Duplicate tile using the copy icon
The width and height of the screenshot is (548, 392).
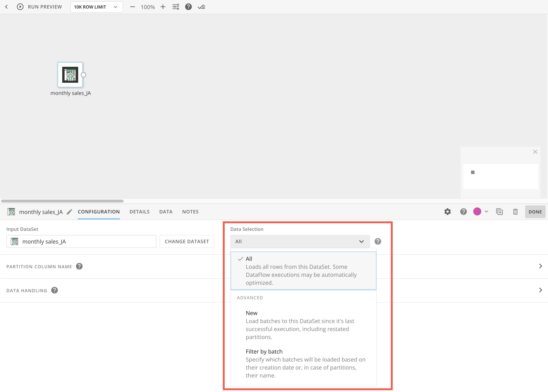click(499, 212)
